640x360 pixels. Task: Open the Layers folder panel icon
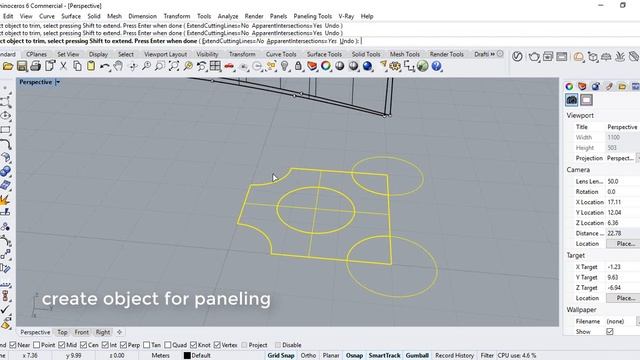click(x=622, y=86)
